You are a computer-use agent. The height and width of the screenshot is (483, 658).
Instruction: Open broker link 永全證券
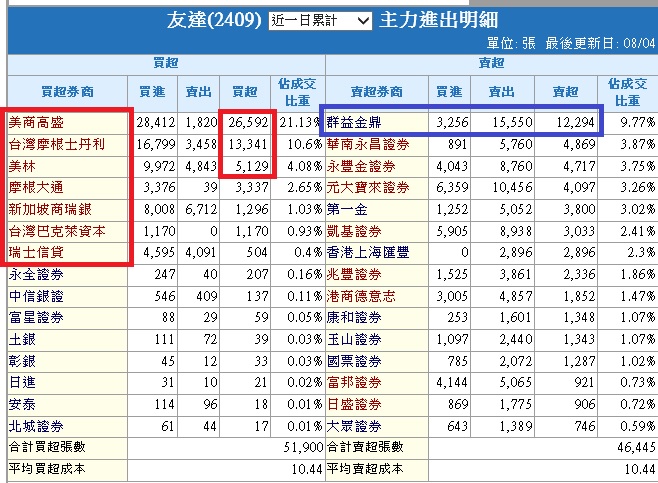pyautogui.click(x=36, y=274)
